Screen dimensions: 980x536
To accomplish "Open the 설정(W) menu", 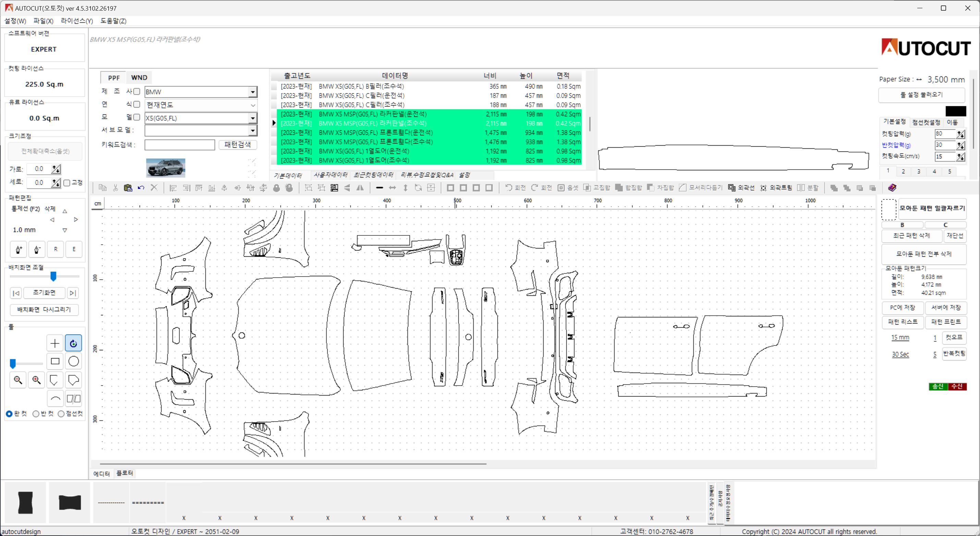I will 15,21.
